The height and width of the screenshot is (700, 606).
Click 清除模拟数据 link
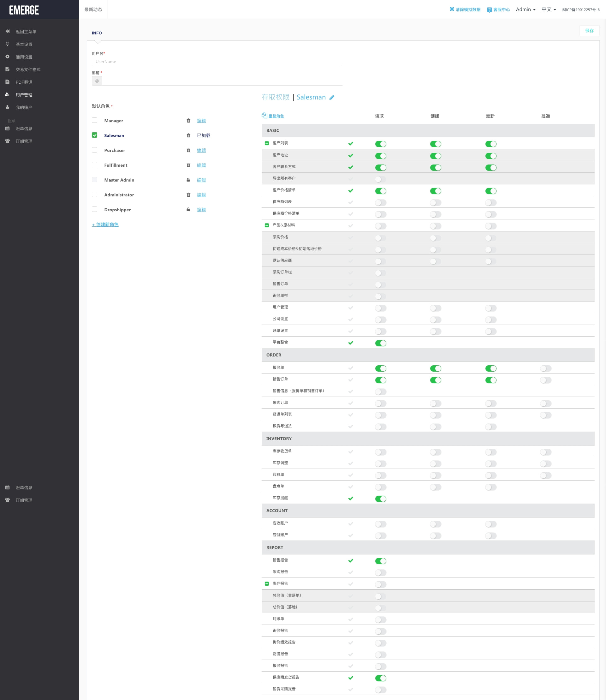coord(465,9)
